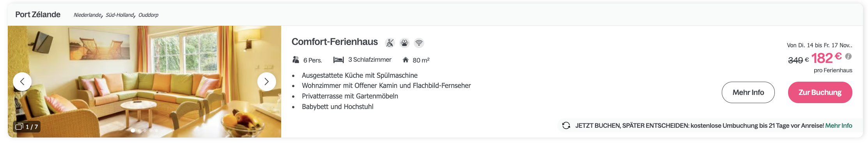Click the price info icon

849,56
